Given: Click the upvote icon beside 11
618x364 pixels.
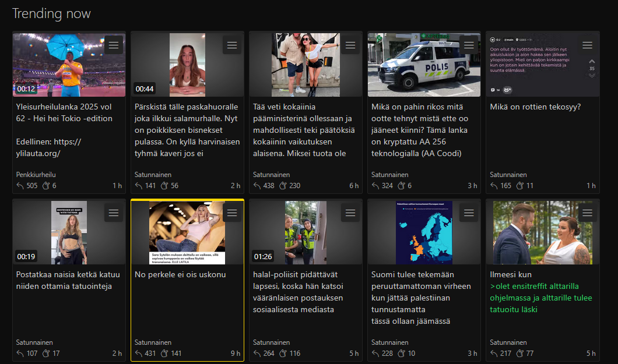Looking at the screenshot, I should tap(520, 186).
